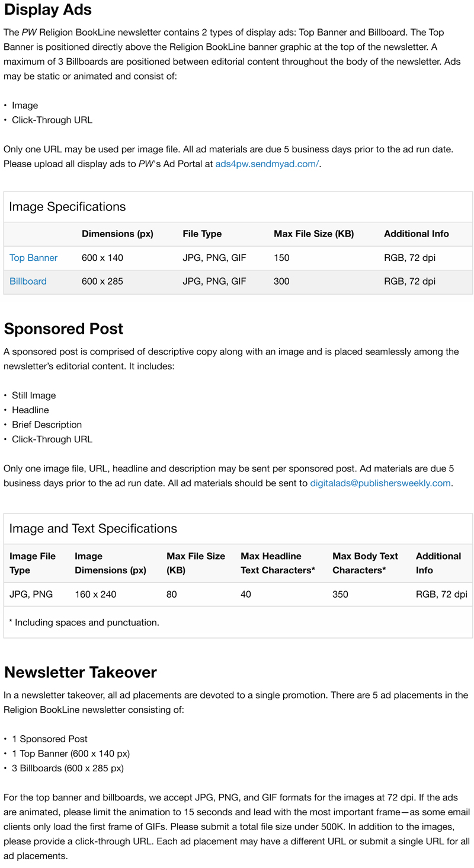
Task: Click the 160 x 240 dimensions cell
Action: tap(95, 594)
